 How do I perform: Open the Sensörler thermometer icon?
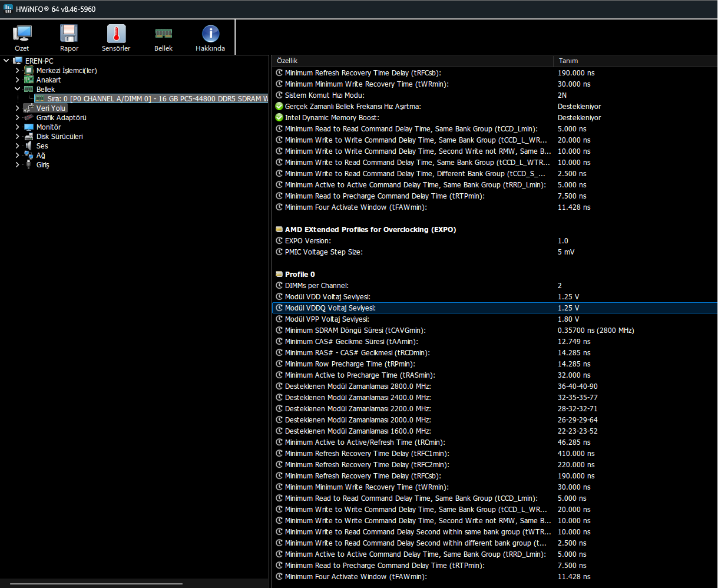point(116,33)
